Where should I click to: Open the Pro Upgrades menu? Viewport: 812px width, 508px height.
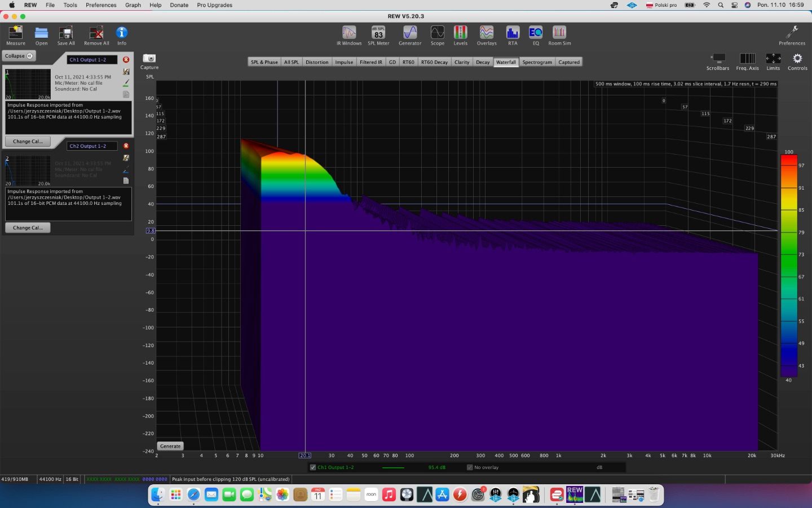click(x=214, y=5)
